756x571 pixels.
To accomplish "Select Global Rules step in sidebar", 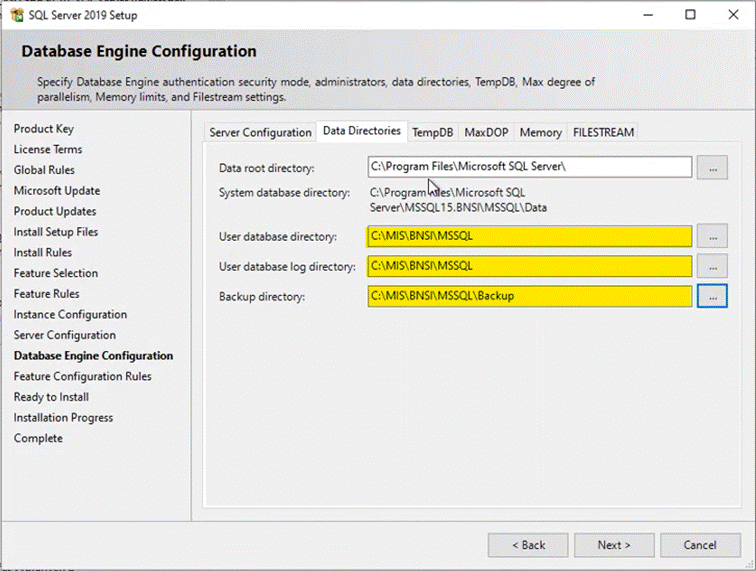I will [x=44, y=170].
